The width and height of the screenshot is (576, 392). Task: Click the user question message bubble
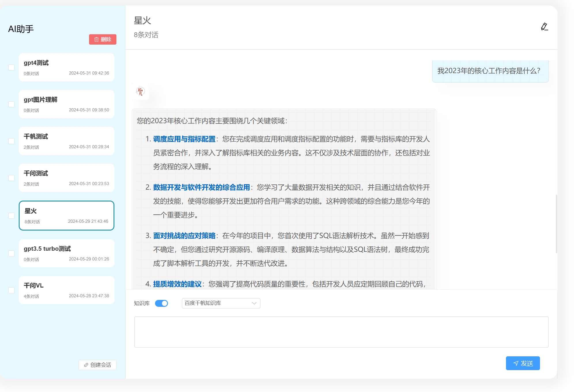(490, 71)
